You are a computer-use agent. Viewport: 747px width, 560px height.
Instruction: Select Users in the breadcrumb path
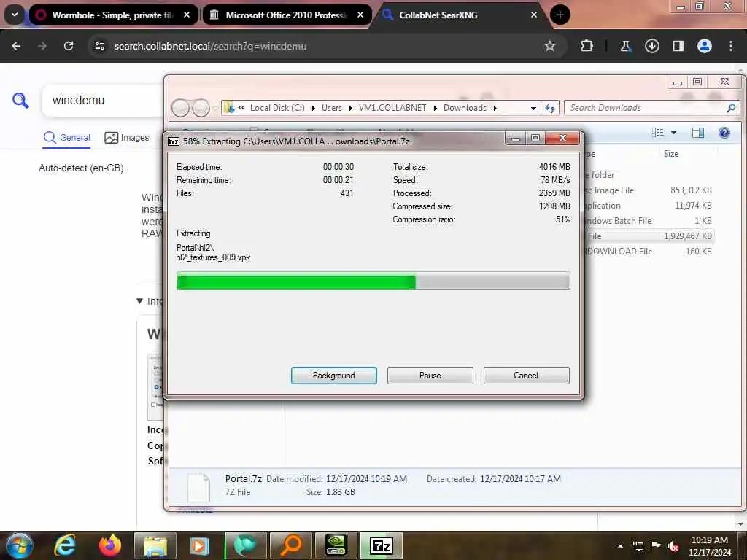coord(332,108)
